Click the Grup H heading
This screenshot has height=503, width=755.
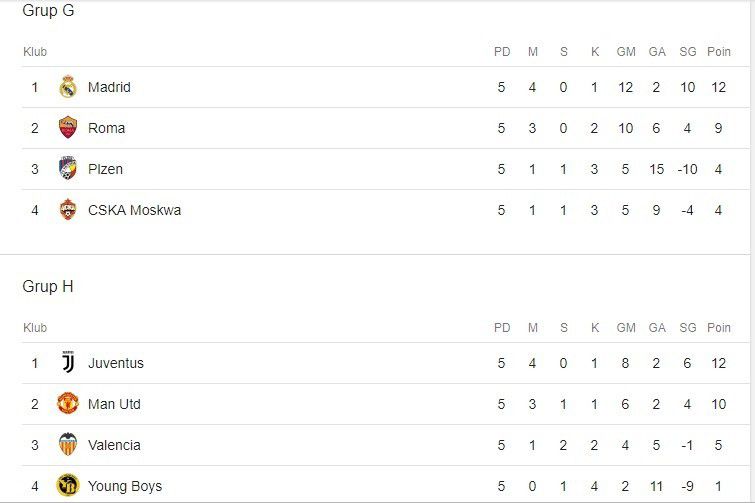pos(48,287)
